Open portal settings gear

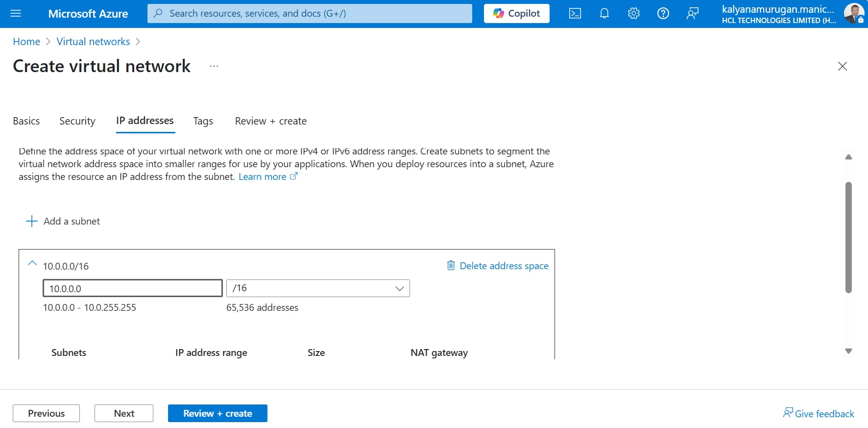click(634, 13)
